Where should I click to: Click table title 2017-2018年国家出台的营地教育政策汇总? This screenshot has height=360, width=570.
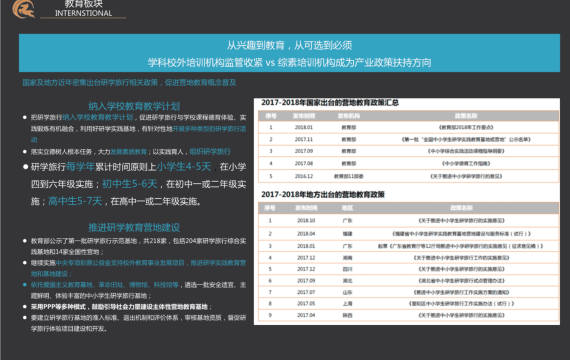(x=330, y=103)
